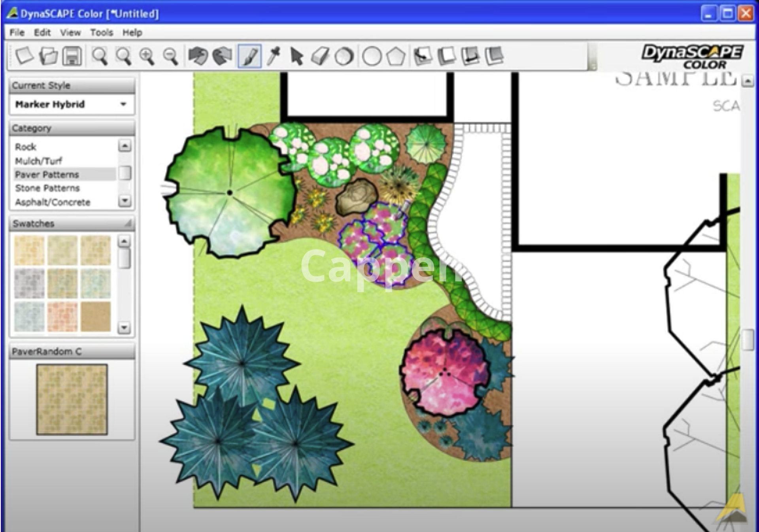Open the Current Style dropdown
759x532 pixels.
click(x=123, y=104)
